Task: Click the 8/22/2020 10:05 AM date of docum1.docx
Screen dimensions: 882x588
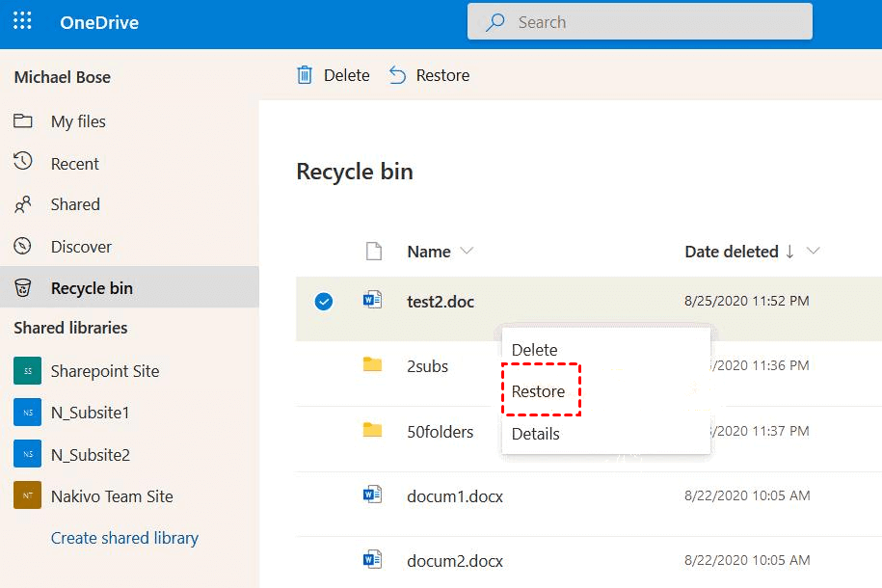Action: point(746,495)
